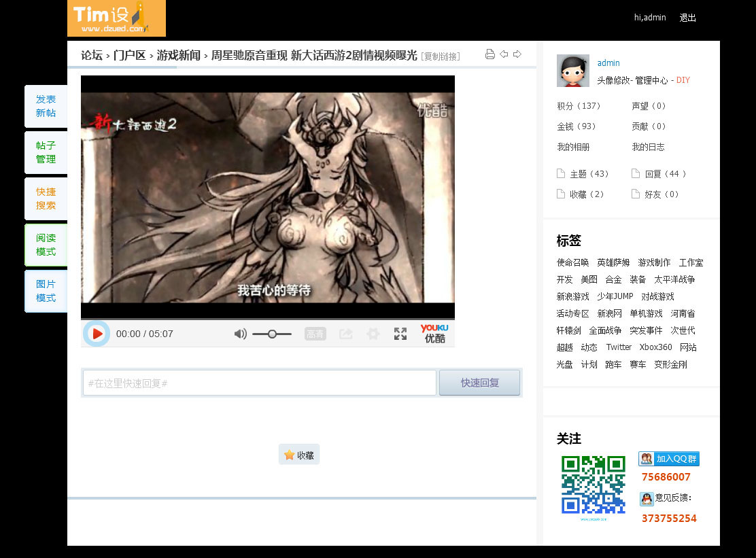Screen dimensions: 756x558
Task: Click the video share icon
Action: tap(345, 334)
